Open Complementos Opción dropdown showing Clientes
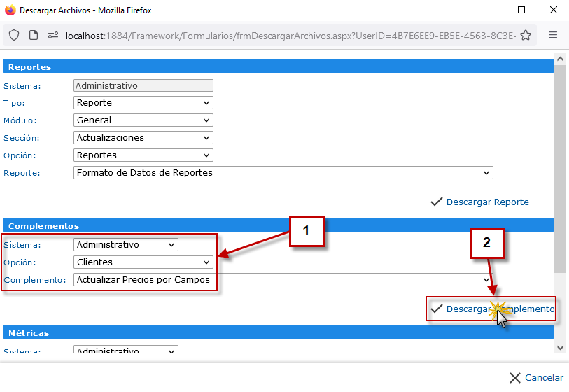This screenshot has width=569, height=392. point(143,262)
